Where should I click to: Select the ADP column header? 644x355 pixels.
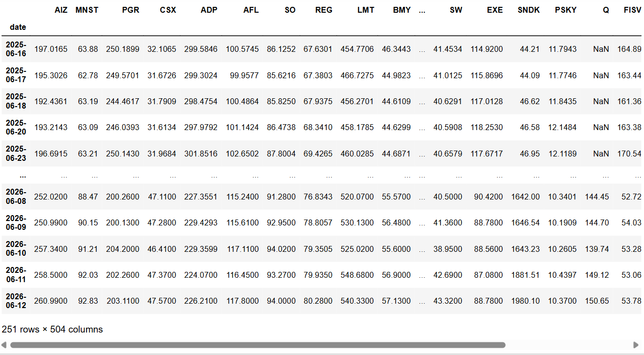tap(209, 10)
